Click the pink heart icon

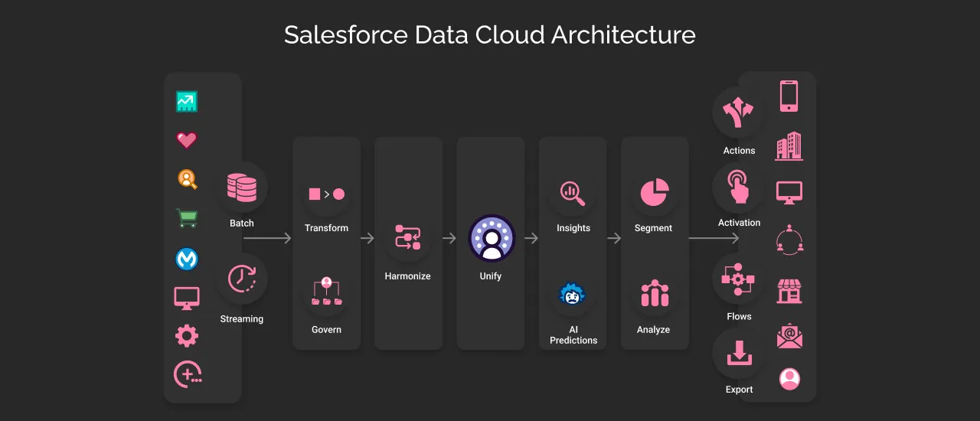click(187, 140)
